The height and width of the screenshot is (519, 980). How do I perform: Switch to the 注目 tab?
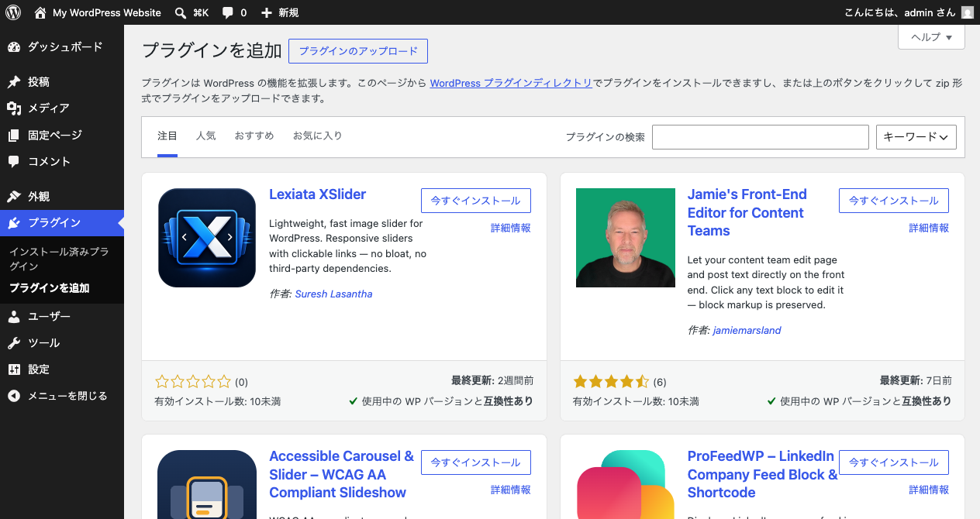(x=167, y=136)
